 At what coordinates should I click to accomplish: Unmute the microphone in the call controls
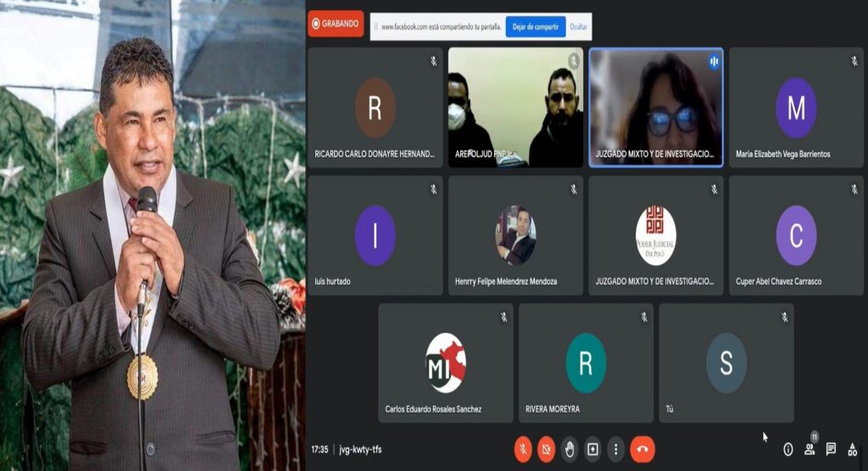[x=522, y=450]
